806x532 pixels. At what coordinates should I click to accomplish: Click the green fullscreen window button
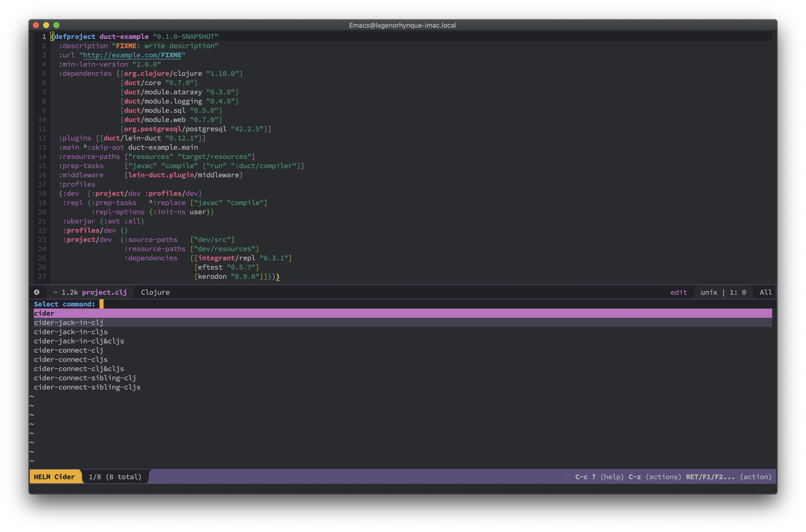click(56, 25)
